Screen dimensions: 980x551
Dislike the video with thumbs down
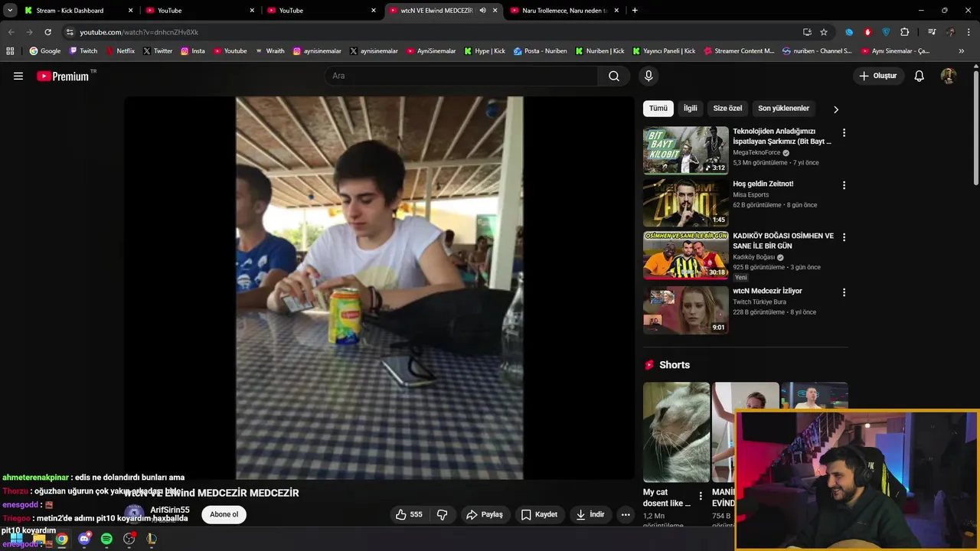coord(442,514)
